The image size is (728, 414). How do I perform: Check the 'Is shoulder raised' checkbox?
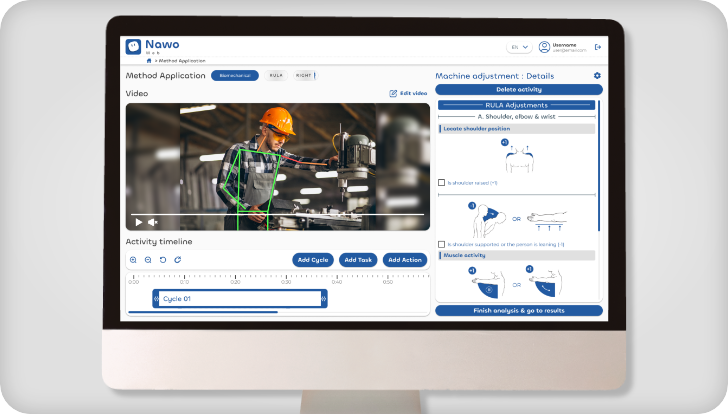[x=442, y=183]
